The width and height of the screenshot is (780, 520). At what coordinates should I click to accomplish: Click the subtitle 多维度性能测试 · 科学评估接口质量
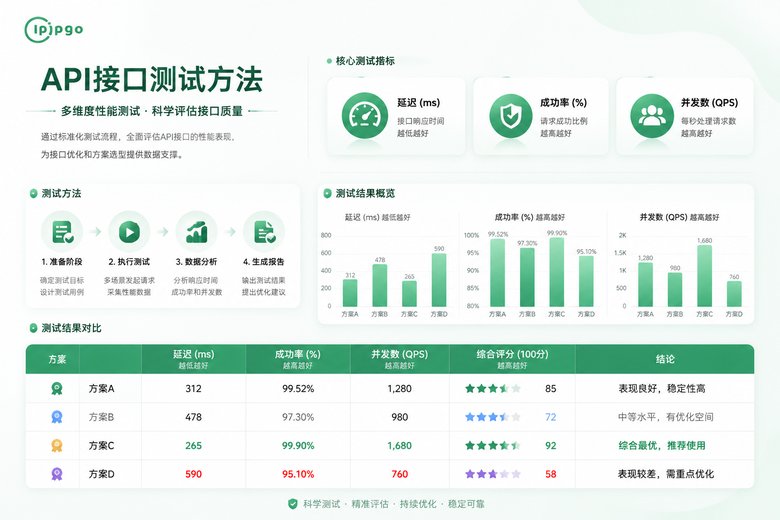coord(152,111)
